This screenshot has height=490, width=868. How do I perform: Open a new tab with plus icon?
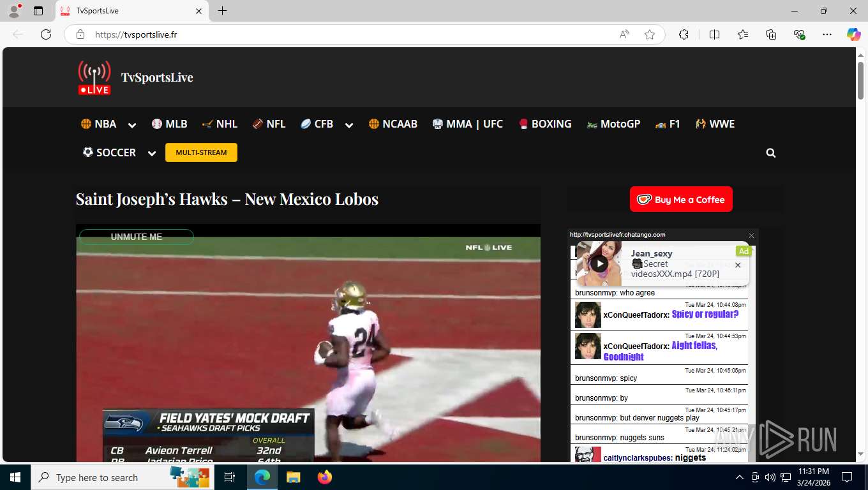coord(222,11)
